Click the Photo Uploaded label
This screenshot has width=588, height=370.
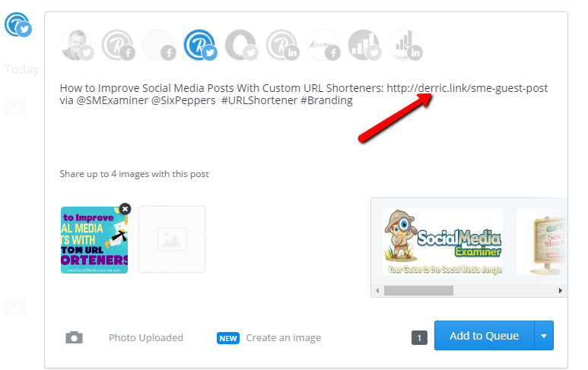click(146, 338)
